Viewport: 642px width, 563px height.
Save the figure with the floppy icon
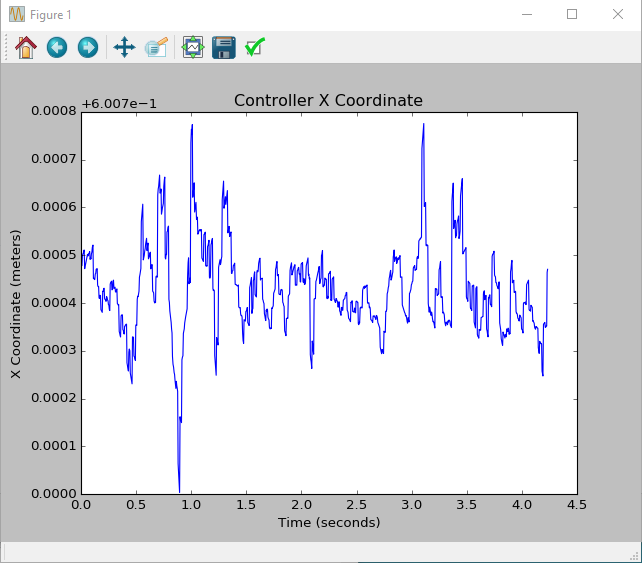[x=224, y=47]
